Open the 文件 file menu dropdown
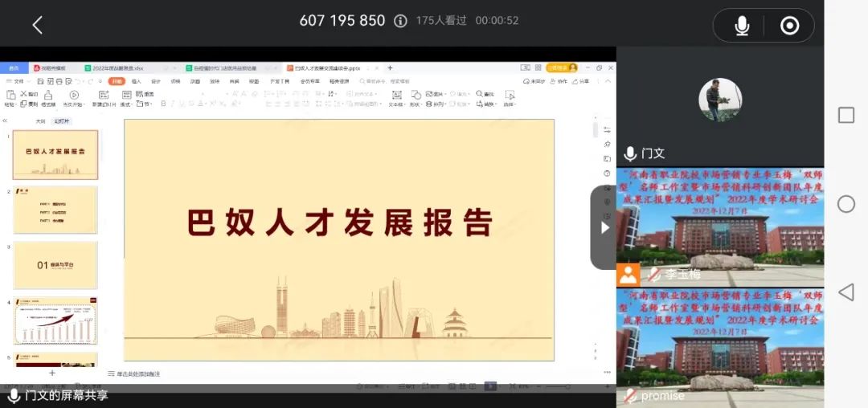Viewport: 868px width, 408px height. pyautogui.click(x=19, y=81)
